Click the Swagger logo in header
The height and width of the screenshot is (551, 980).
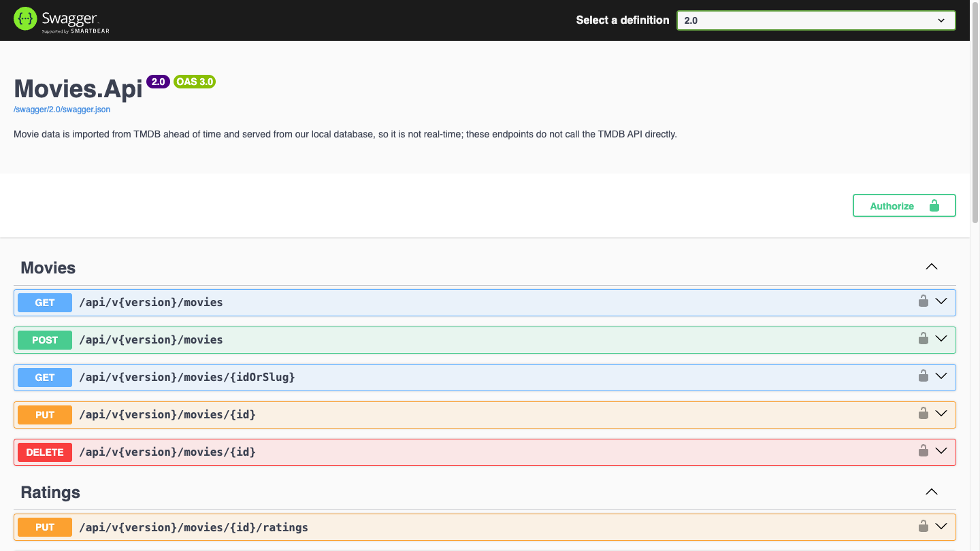(x=61, y=20)
